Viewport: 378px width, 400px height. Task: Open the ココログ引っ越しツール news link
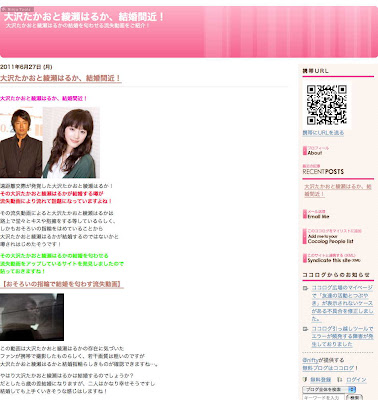(x=342, y=336)
